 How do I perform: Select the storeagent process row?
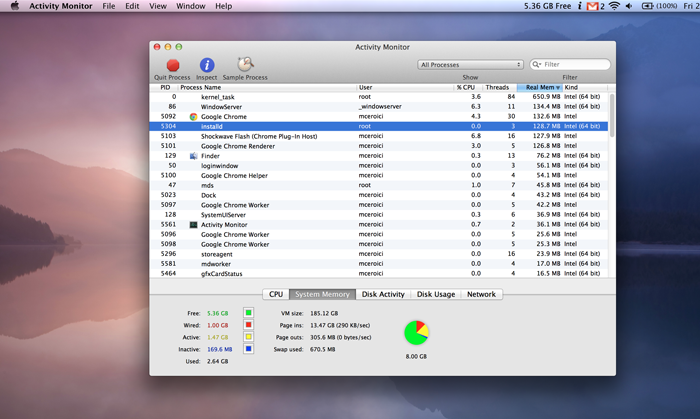click(379, 254)
